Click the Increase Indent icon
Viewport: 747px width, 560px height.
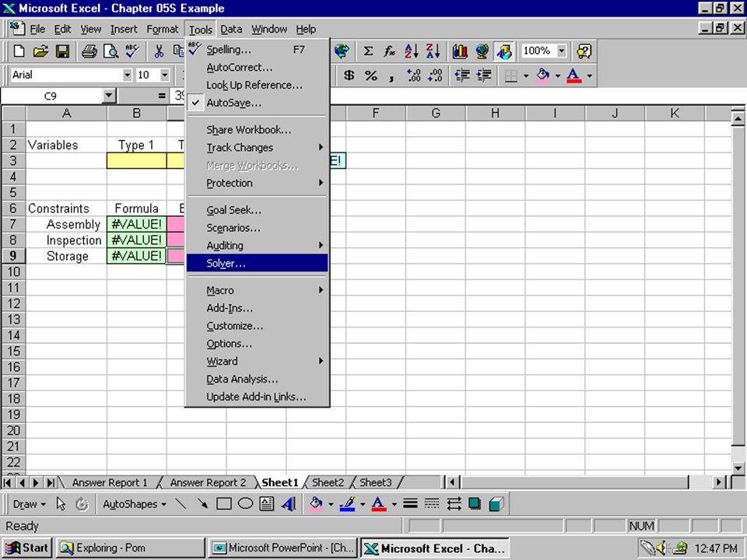[x=484, y=75]
